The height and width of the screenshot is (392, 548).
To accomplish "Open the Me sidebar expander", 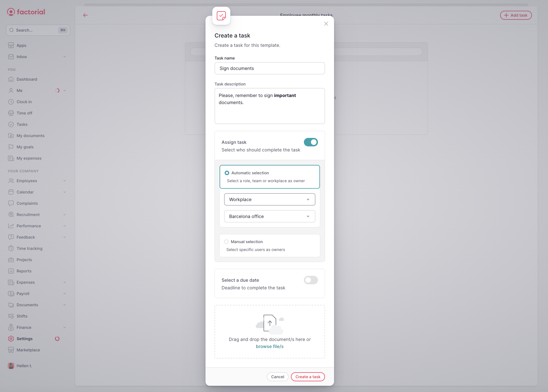I will tap(65, 90).
